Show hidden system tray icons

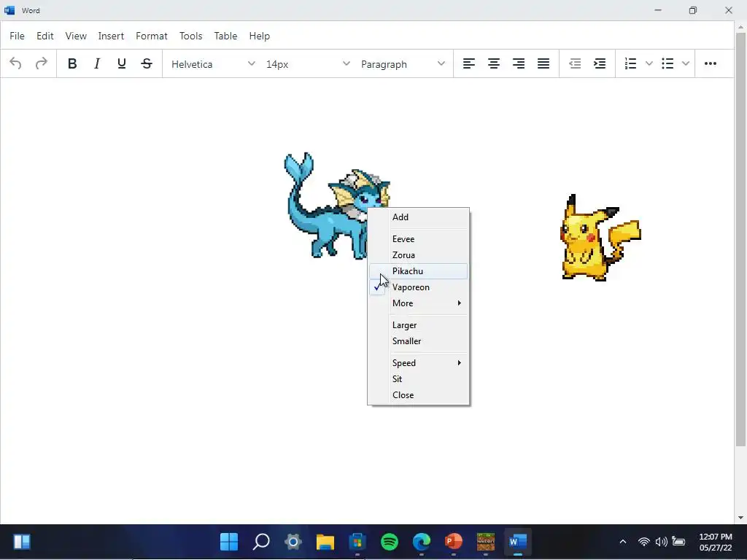[x=623, y=542]
